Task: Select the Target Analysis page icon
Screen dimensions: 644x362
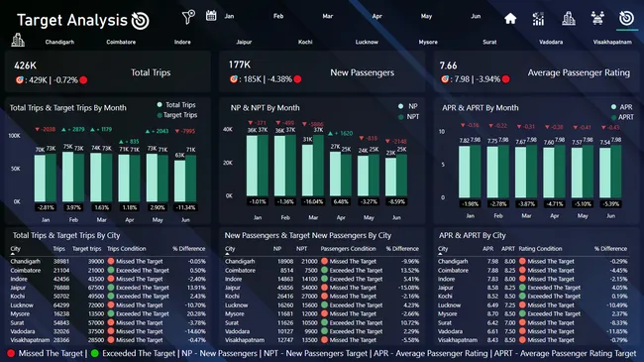Action: click(x=626, y=18)
